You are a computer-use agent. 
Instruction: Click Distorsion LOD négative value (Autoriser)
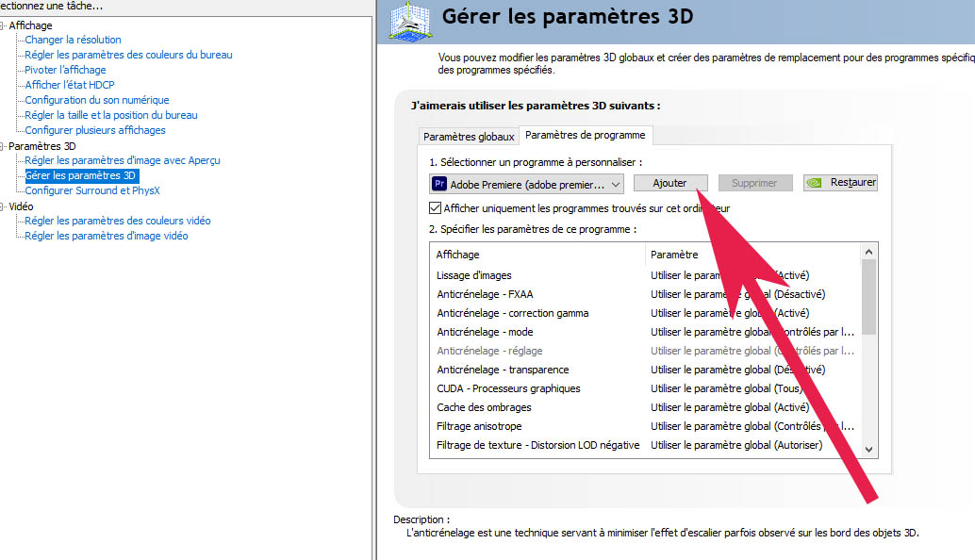pos(736,445)
